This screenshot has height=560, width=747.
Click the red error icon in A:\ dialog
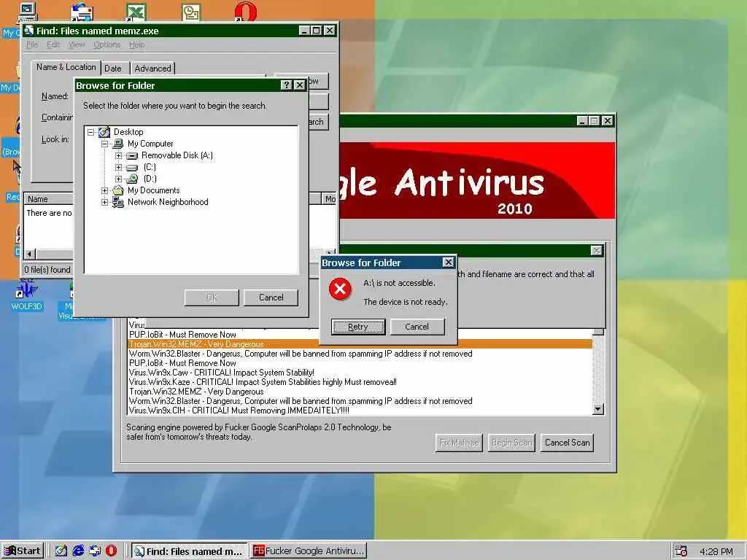[340, 289]
